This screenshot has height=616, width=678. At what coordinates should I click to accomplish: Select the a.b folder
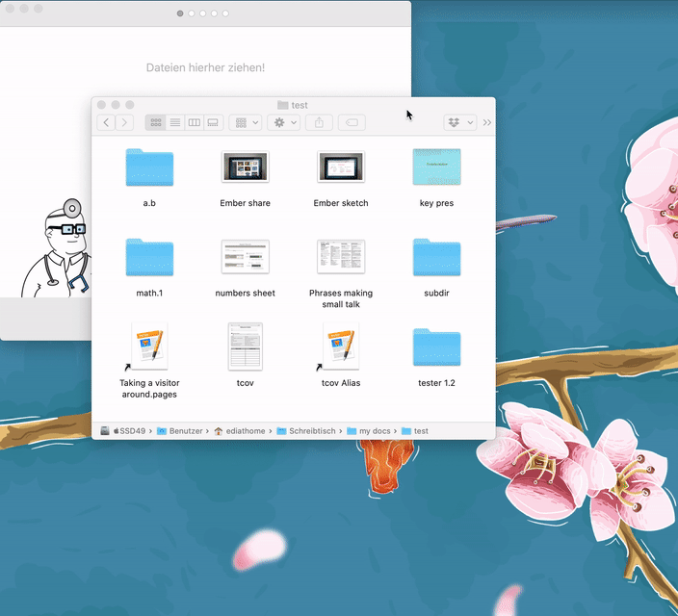149,167
